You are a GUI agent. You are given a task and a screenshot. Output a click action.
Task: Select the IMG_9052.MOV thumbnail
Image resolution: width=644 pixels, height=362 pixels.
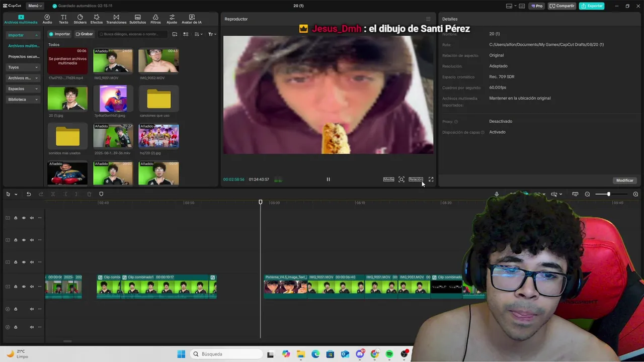(x=158, y=61)
